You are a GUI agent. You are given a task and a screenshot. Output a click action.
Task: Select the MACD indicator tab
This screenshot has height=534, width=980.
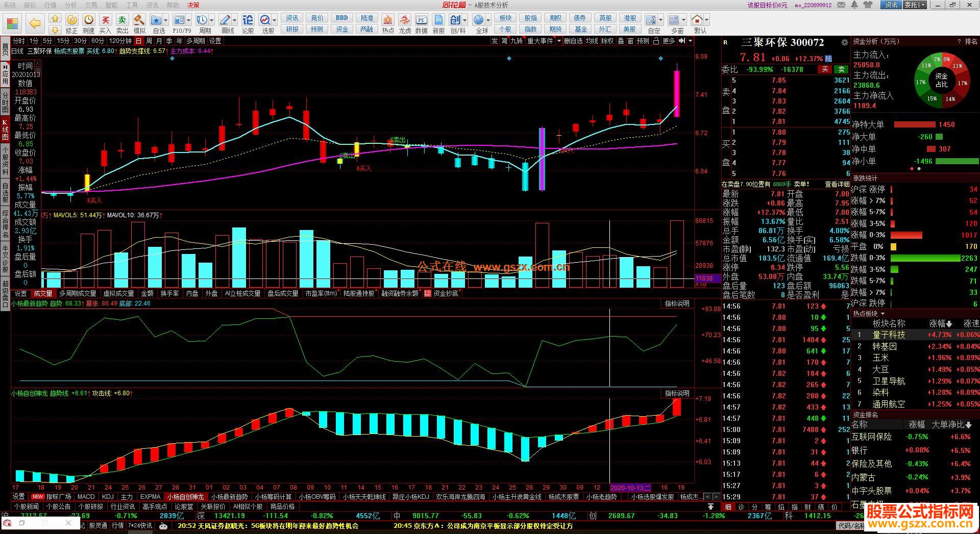pos(86,496)
